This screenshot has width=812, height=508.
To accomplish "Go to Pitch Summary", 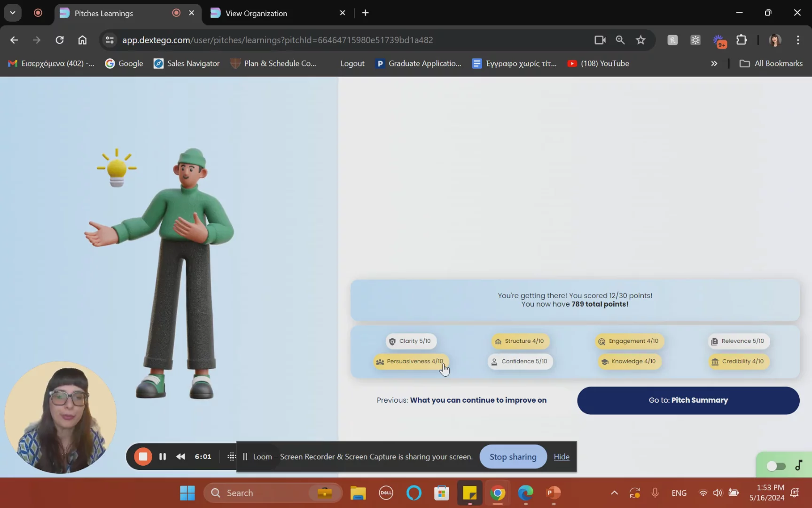I will [688, 400].
